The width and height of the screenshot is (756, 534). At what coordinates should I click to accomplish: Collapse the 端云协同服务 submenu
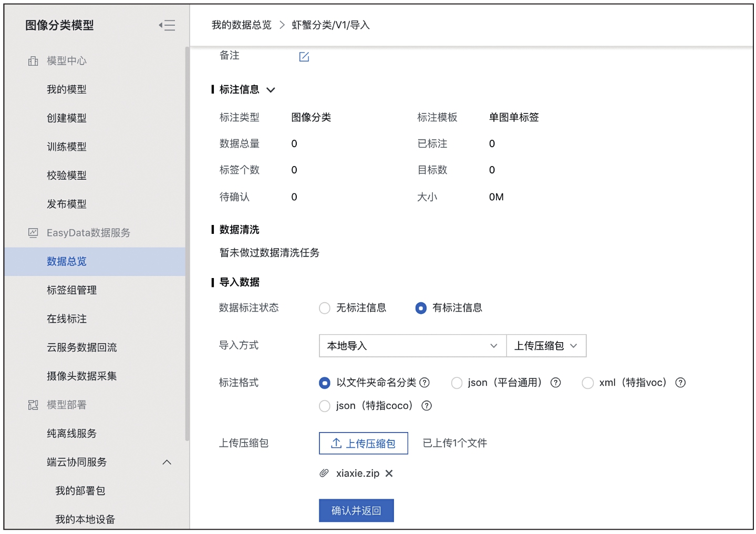[167, 463]
